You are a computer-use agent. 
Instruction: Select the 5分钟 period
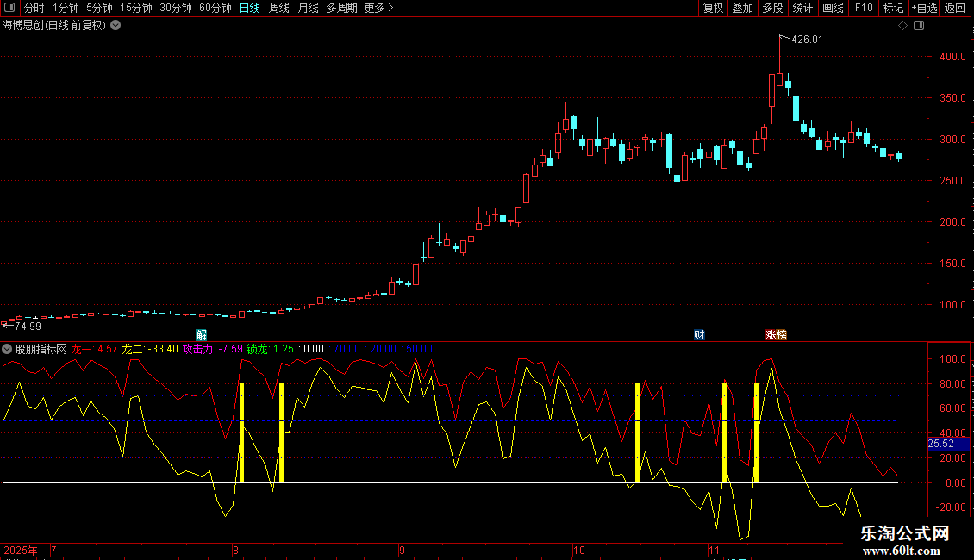(x=99, y=8)
